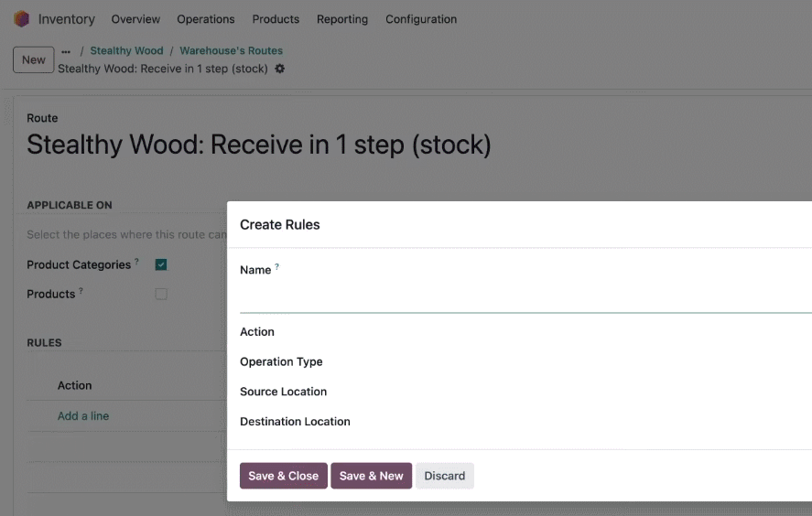Navigate to Warehouse's Routes breadcrumb link
This screenshot has height=516, width=812.
(231, 50)
